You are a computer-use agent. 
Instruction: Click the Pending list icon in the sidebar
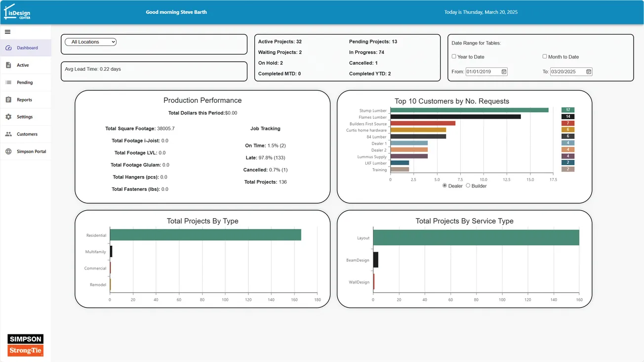click(8, 82)
